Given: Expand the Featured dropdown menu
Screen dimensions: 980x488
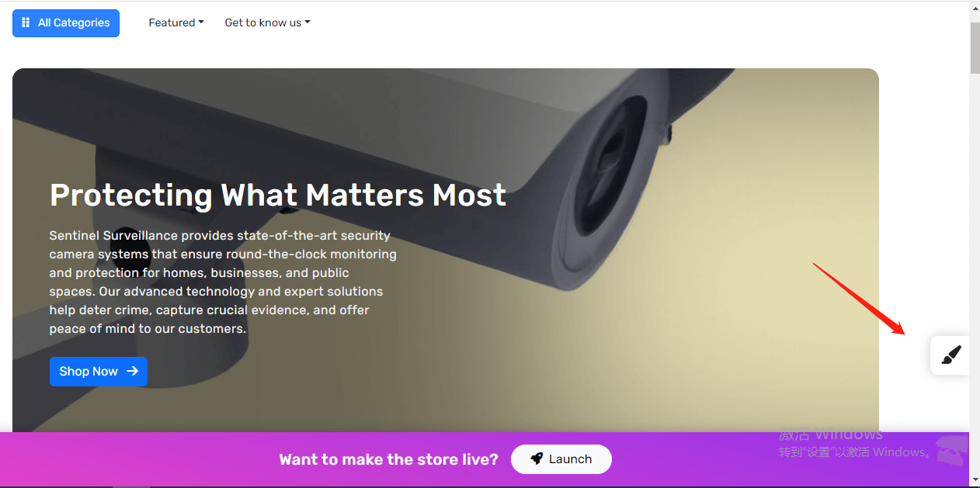Looking at the screenshot, I should coord(176,22).
